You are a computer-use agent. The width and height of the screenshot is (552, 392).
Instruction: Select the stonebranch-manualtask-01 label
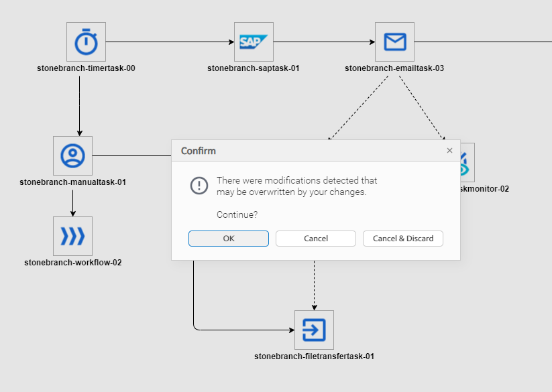coord(73,182)
